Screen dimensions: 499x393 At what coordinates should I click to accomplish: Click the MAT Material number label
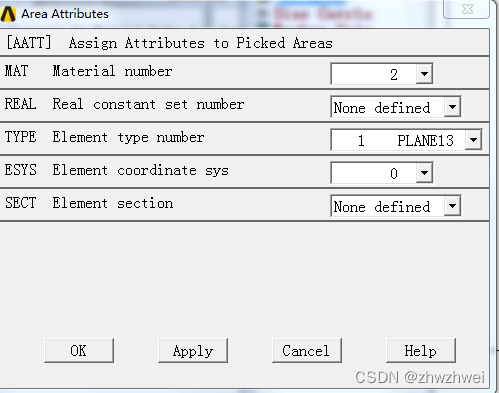click(x=89, y=71)
